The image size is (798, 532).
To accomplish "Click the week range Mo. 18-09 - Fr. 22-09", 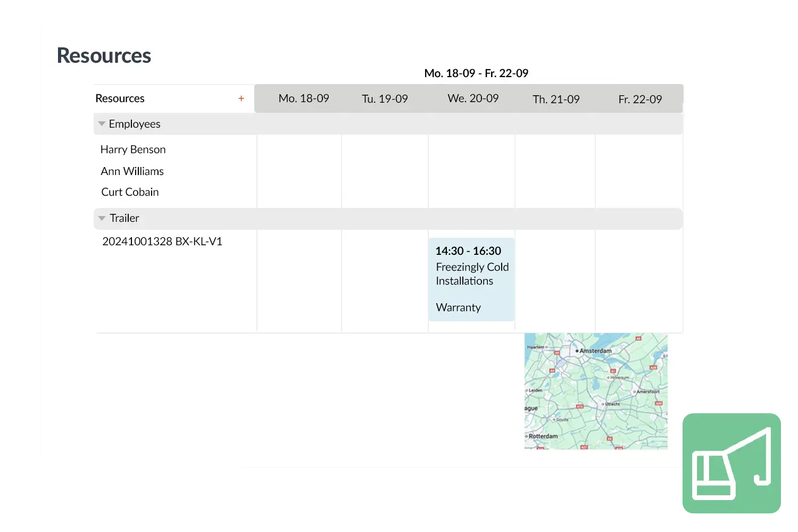I will 476,73.
